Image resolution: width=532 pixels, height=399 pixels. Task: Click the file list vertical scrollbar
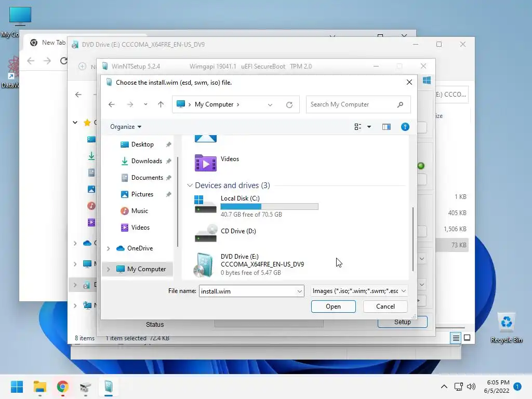click(x=413, y=239)
